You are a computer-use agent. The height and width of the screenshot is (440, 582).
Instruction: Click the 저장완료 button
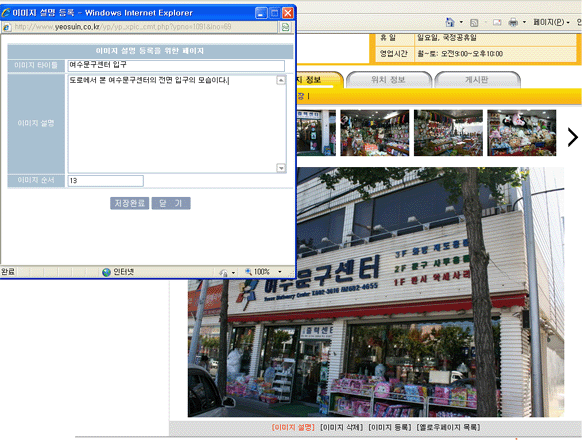(x=130, y=203)
